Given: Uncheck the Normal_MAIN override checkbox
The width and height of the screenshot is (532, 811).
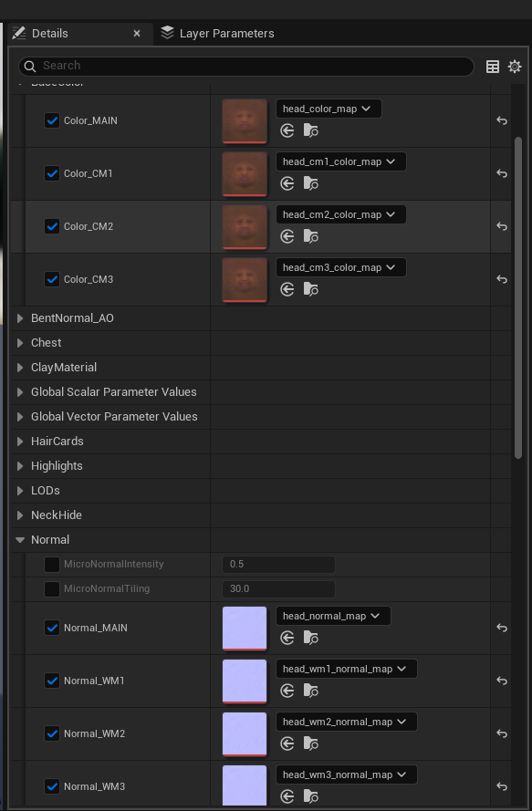Looking at the screenshot, I should click(x=52, y=628).
